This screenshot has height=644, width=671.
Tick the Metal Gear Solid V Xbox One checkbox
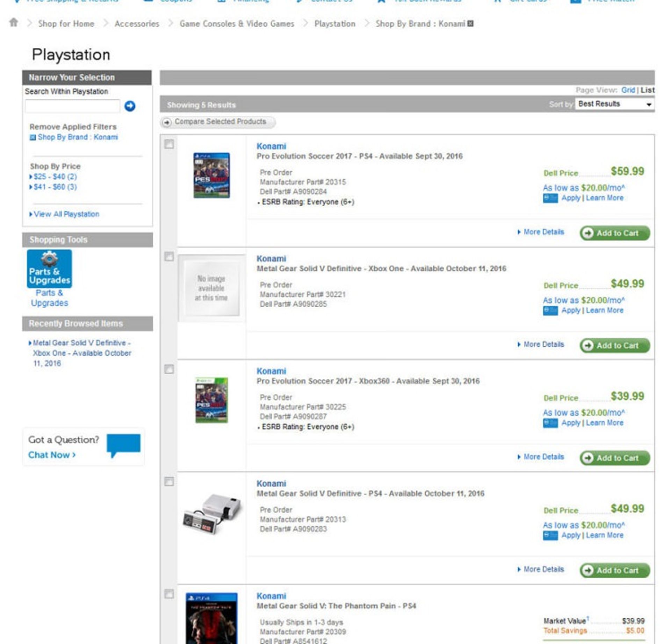point(169,256)
